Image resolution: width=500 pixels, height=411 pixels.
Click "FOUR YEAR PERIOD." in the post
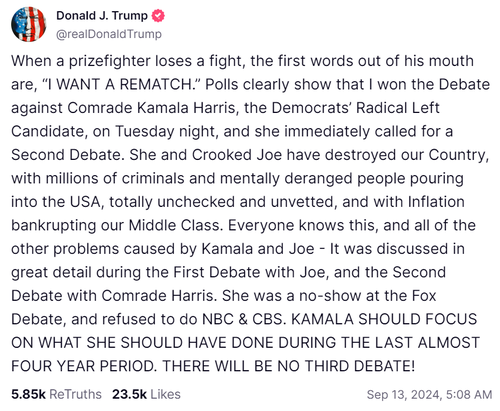point(84,366)
